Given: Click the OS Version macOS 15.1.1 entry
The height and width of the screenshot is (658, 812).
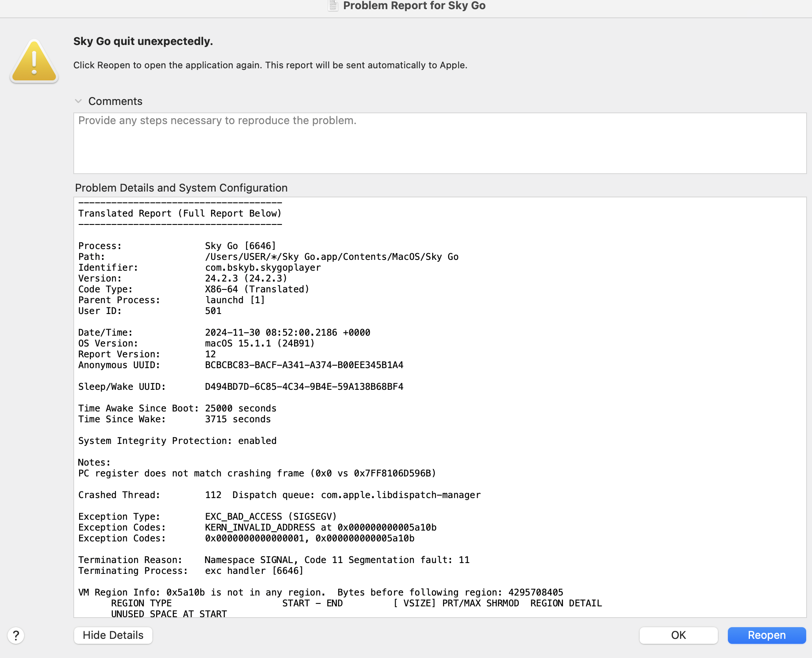Looking at the screenshot, I should point(196,343).
